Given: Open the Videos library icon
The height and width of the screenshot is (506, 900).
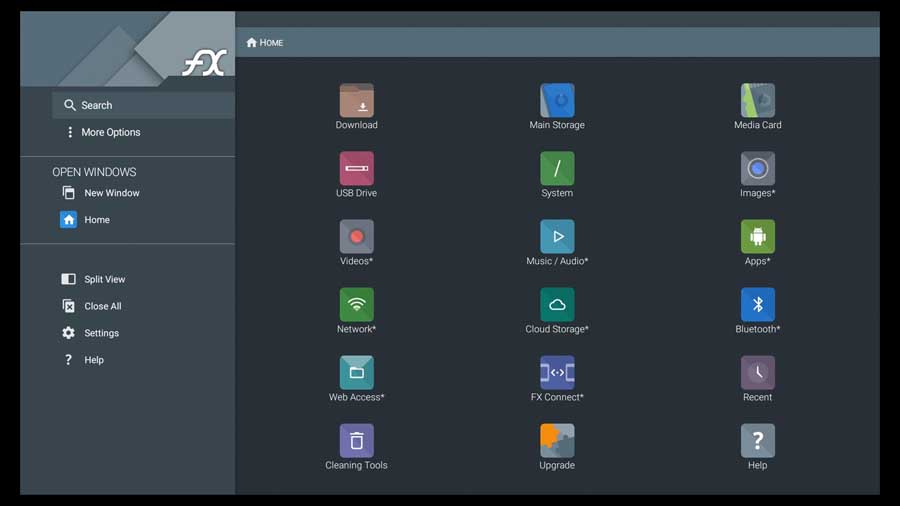Looking at the screenshot, I should 356,236.
